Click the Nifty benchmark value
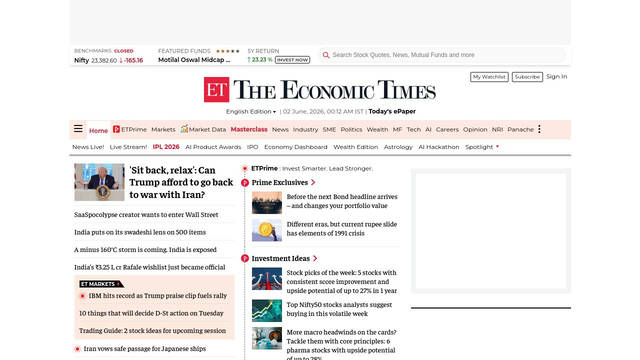Image resolution: width=640 pixels, height=360 pixels. click(x=104, y=60)
